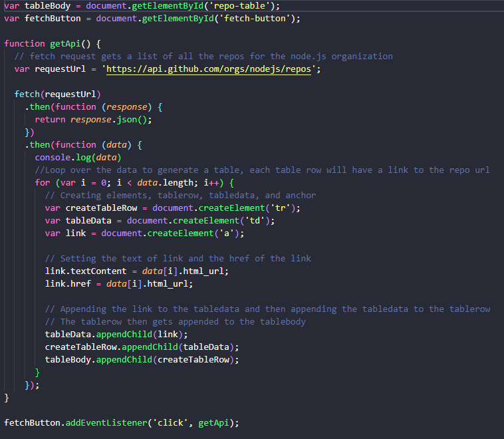Viewport: 504px width, 439px height.
Task: Click getApi argument in addEventListener call
Action: (x=213, y=422)
